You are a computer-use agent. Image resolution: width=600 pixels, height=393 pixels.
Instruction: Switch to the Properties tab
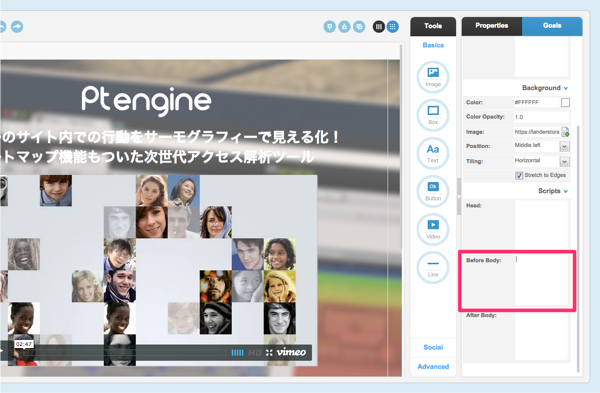click(492, 26)
